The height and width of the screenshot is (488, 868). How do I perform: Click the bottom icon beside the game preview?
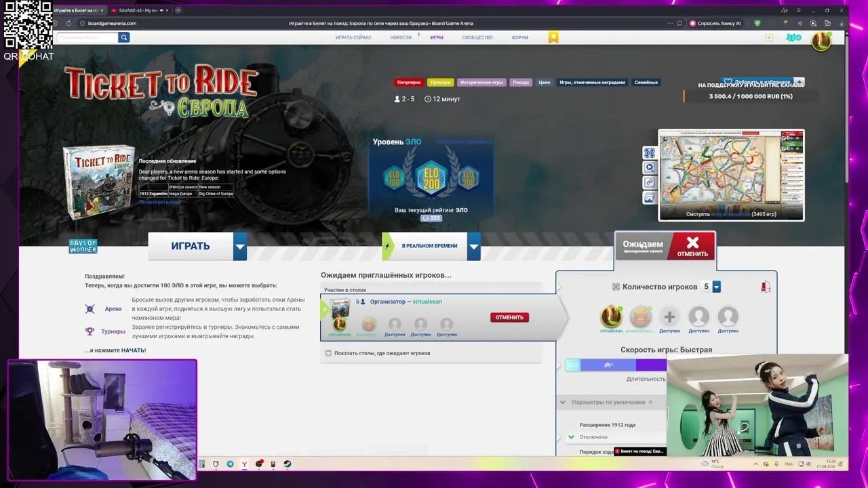pyautogui.click(x=650, y=198)
